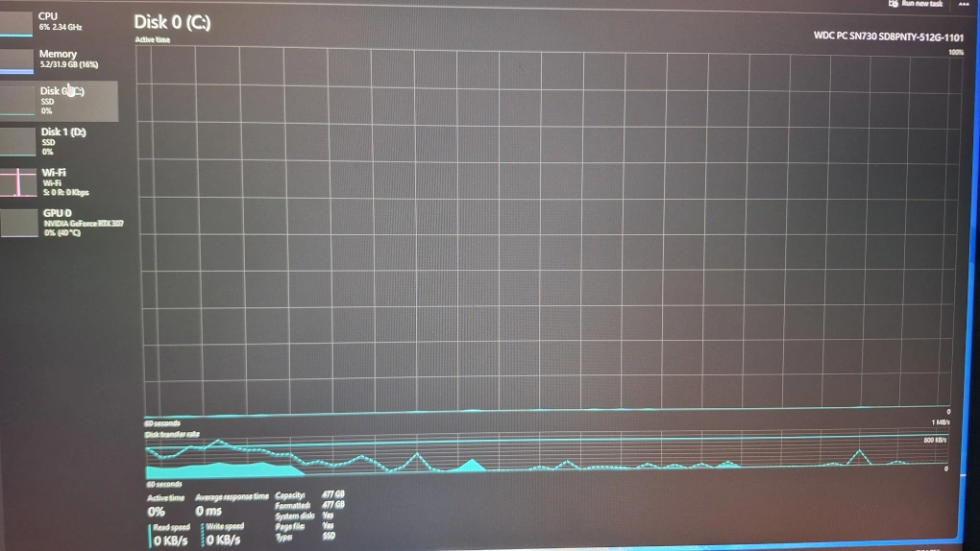Open the three-dot more options menu
The width and height of the screenshot is (980, 551).
[963, 4]
